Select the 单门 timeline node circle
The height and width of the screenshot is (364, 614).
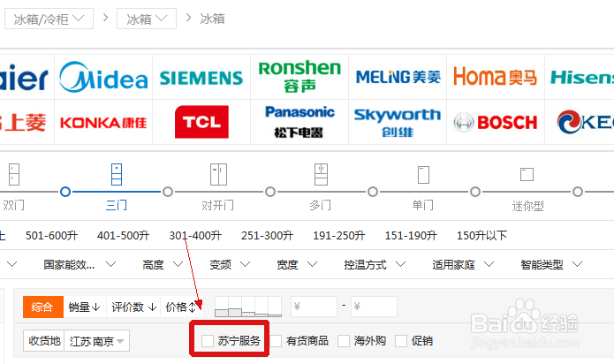[x=373, y=192]
